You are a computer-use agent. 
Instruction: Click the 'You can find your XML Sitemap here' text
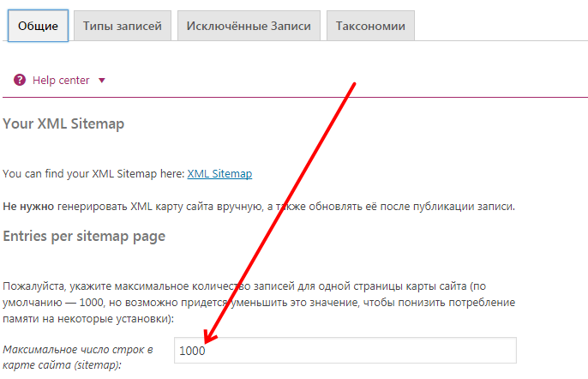[x=93, y=174]
